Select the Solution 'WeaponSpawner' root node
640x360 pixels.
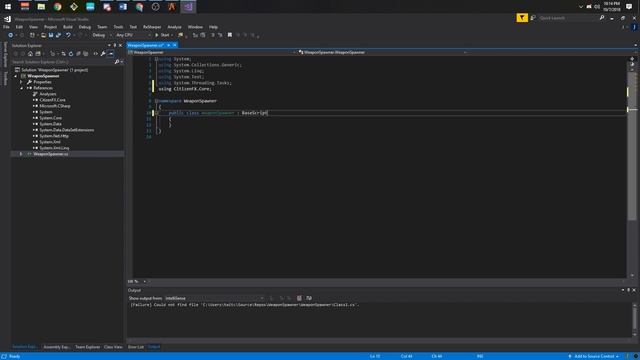click(x=54, y=70)
